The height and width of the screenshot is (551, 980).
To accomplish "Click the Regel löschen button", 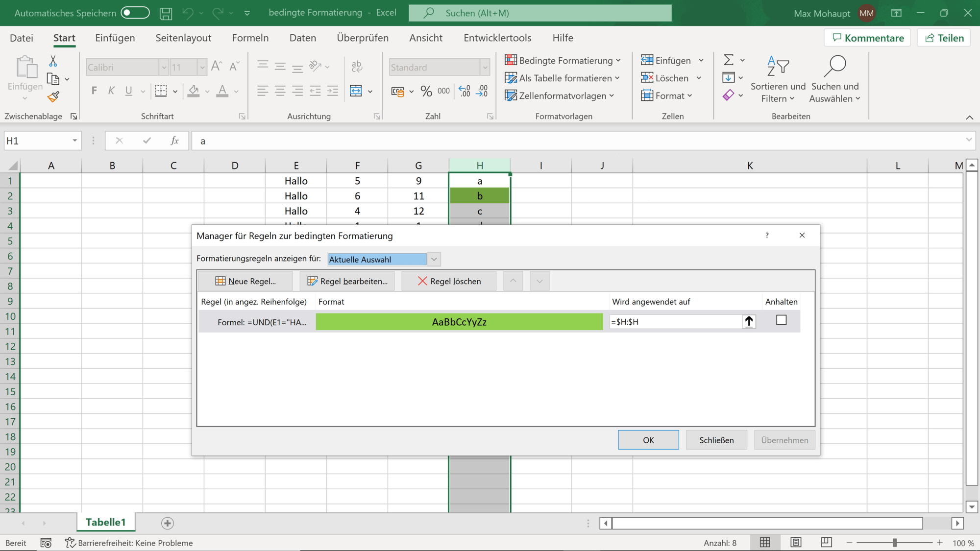I will click(x=449, y=281).
